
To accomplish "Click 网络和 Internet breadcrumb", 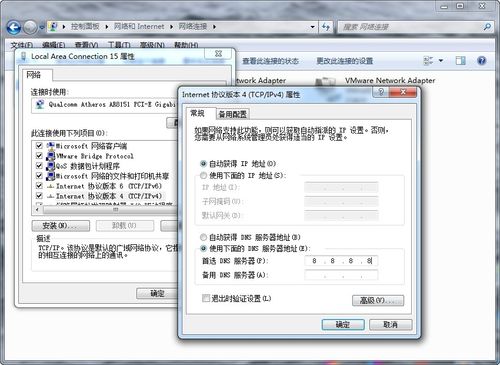I will pyautogui.click(x=139, y=26).
